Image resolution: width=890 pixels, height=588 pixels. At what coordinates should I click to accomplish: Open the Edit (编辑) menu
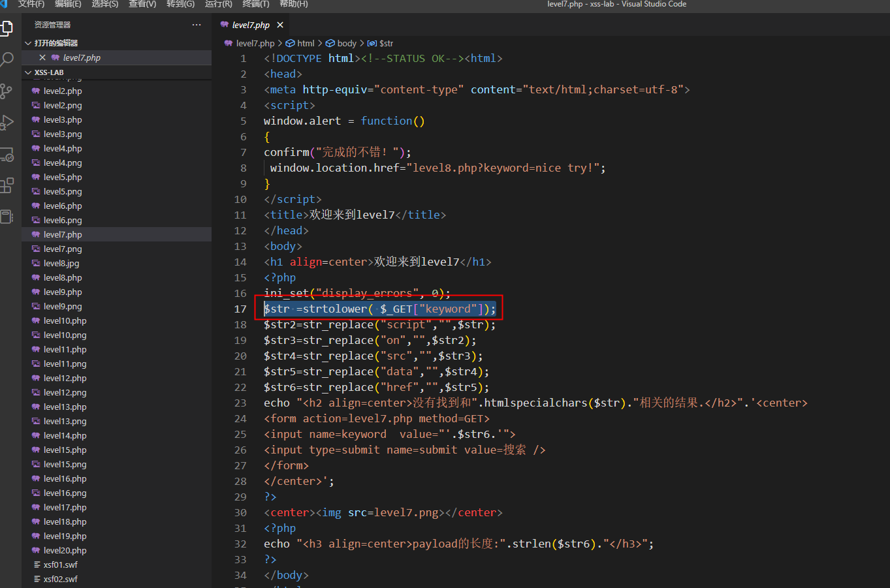[x=68, y=4]
